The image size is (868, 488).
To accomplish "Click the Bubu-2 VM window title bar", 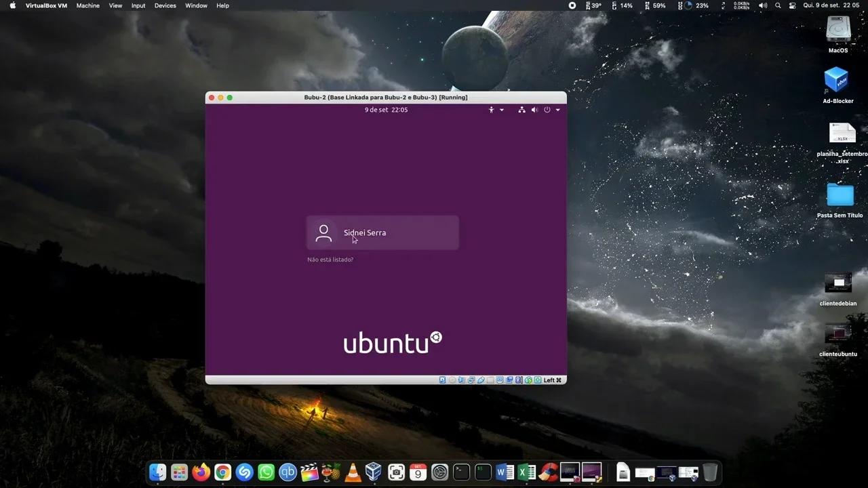I will (x=386, y=98).
